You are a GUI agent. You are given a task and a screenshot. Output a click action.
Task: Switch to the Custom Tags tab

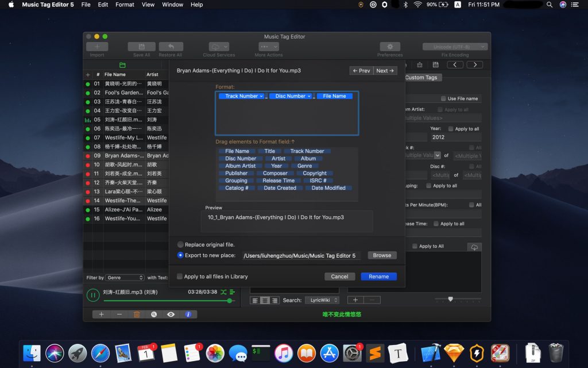coord(421,78)
